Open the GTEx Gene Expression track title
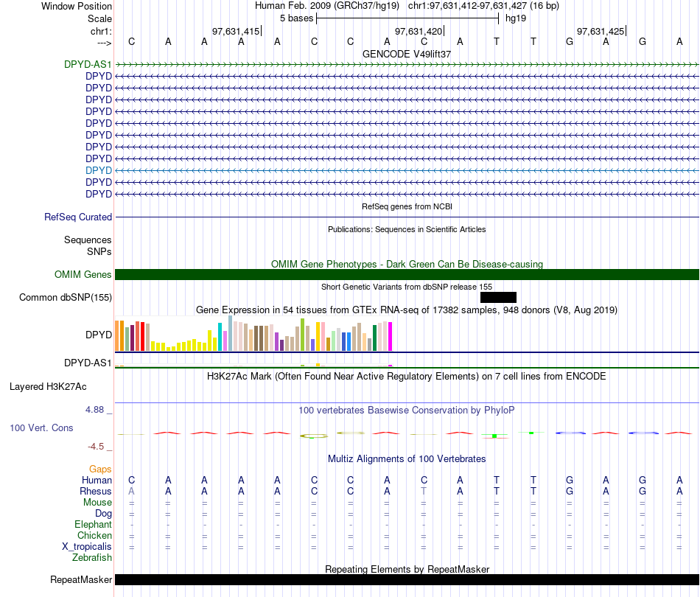Image resolution: width=700 pixels, height=597 pixels. click(407, 310)
